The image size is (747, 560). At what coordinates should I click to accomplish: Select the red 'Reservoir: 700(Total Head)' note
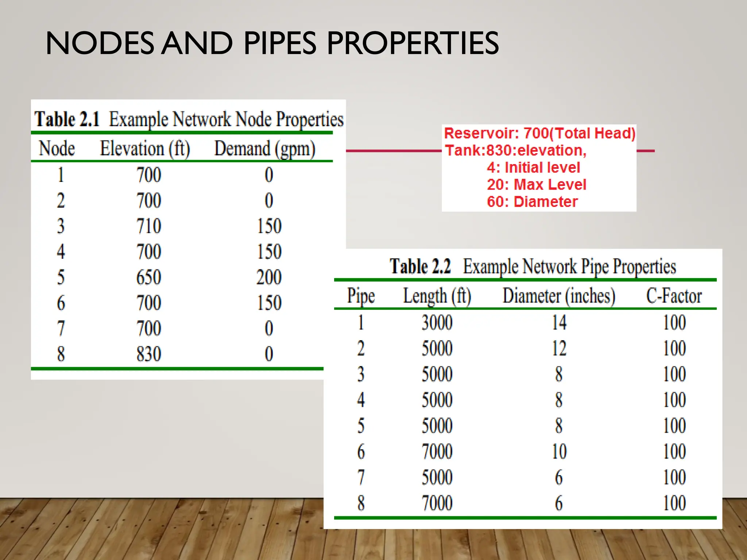pos(540,133)
